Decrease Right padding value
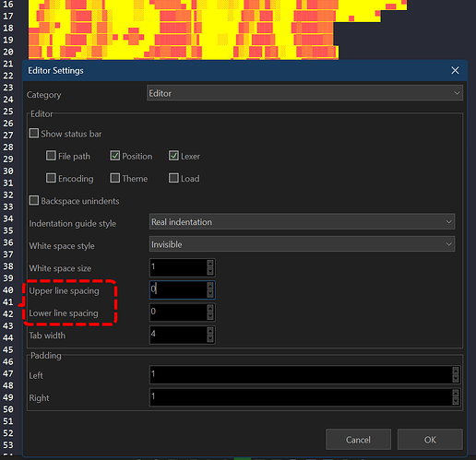This screenshot has height=460, width=476. pos(456,401)
